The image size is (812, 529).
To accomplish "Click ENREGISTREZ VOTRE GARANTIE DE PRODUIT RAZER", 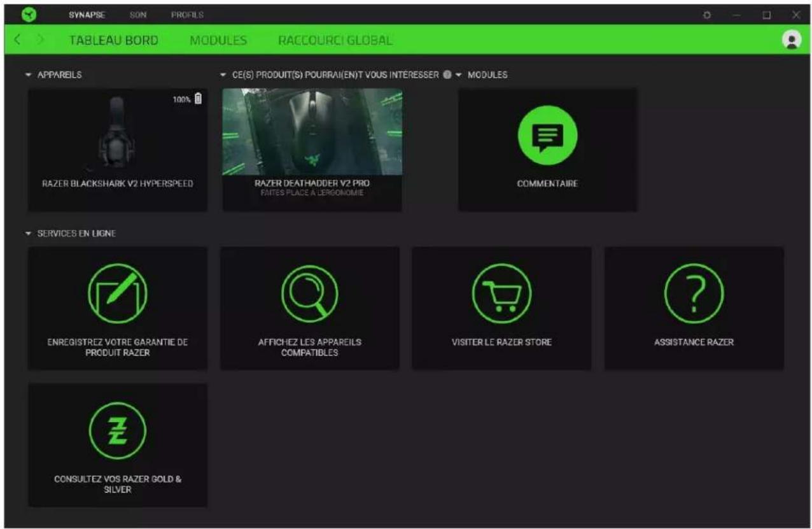I will click(117, 347).
